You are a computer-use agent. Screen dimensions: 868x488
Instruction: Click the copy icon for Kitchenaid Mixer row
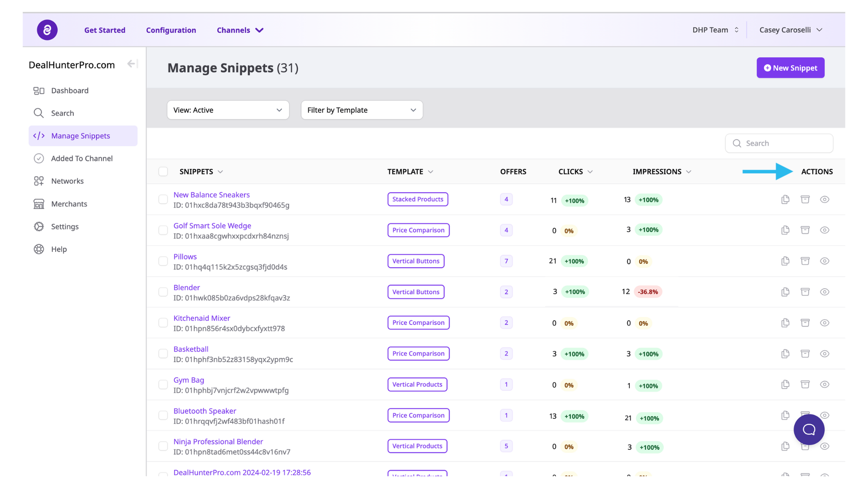(x=785, y=323)
